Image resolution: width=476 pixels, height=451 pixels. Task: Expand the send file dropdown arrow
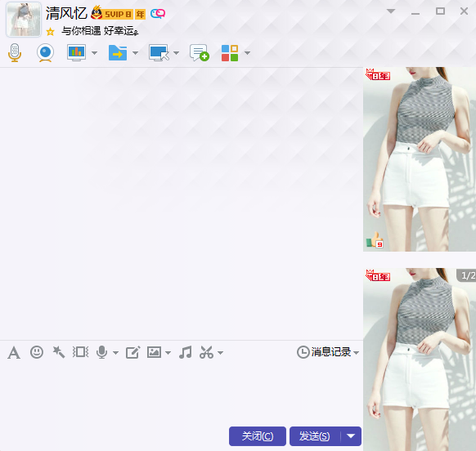tap(136, 53)
